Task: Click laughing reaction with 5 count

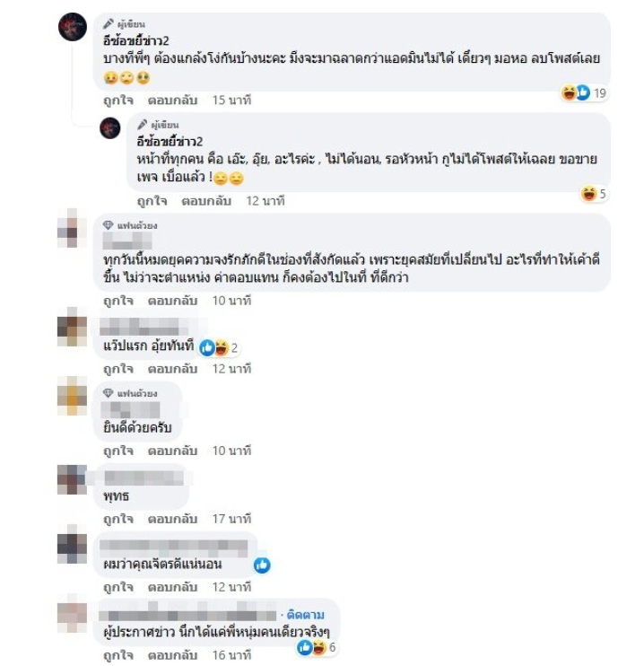Action: coord(588,194)
